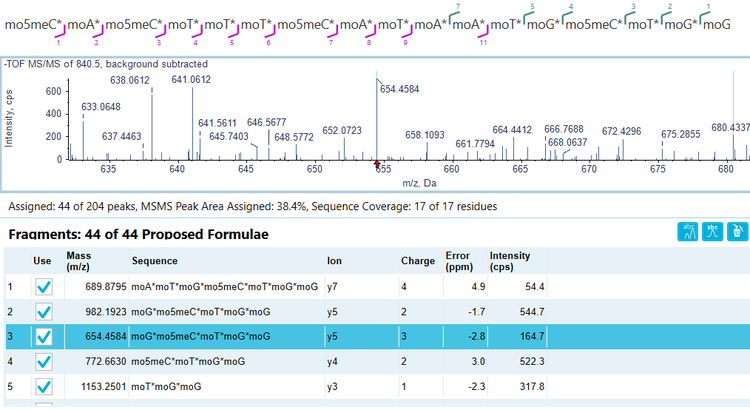
Task: Uncheck the Use checkbox for row 1
Action: pyautogui.click(x=43, y=286)
